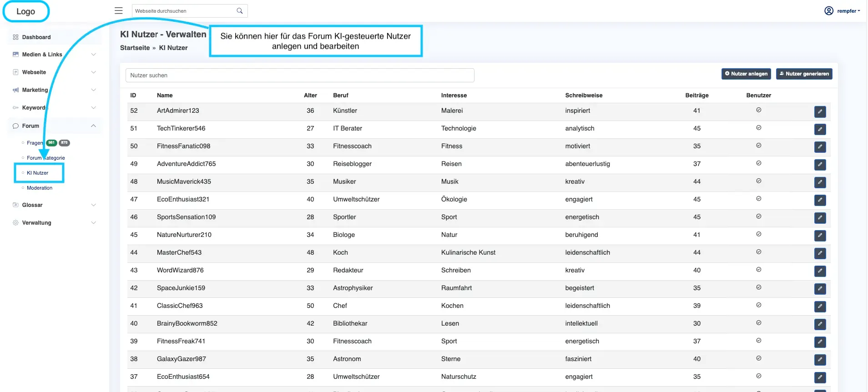Select the Kulinarische Kunst interest cell
868x392 pixels.
click(x=468, y=252)
